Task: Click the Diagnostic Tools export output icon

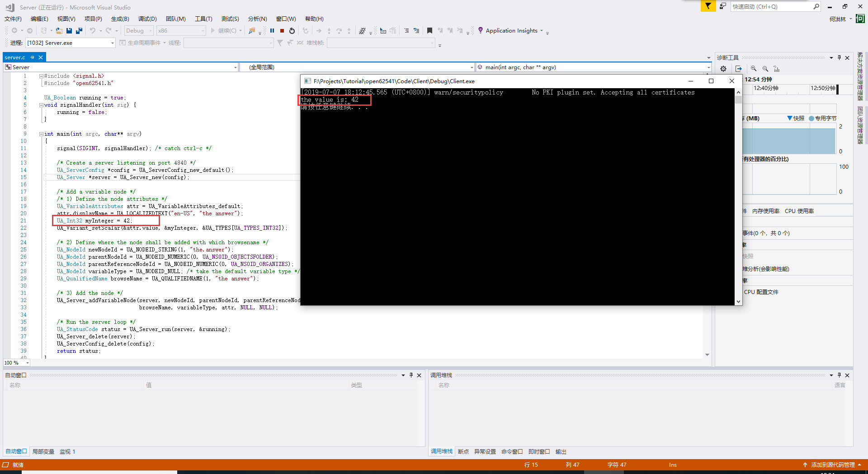Action: 739,69
